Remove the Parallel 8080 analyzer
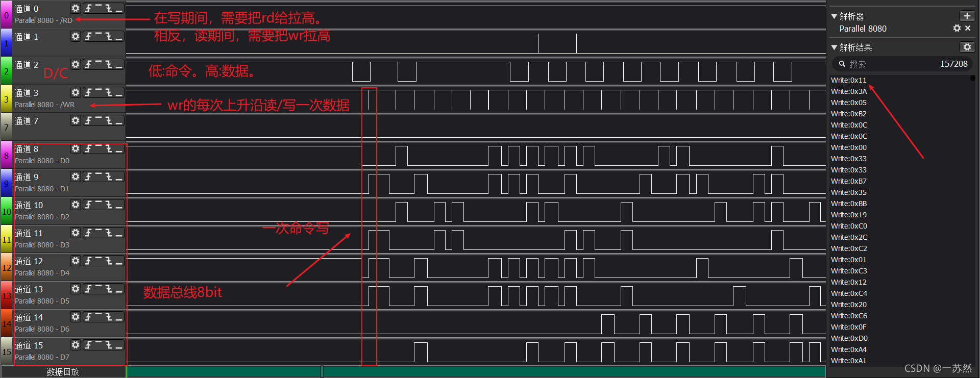980x378 pixels. click(968, 29)
